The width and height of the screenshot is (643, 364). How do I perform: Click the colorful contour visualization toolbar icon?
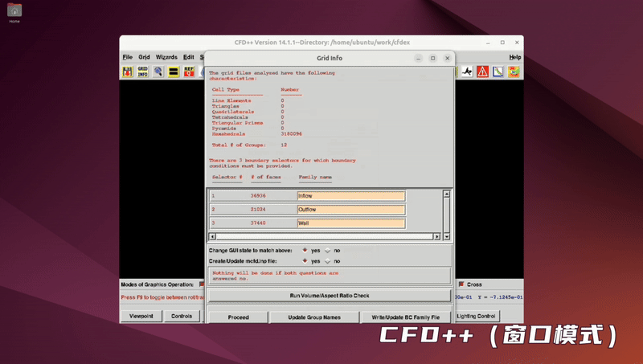pos(514,72)
